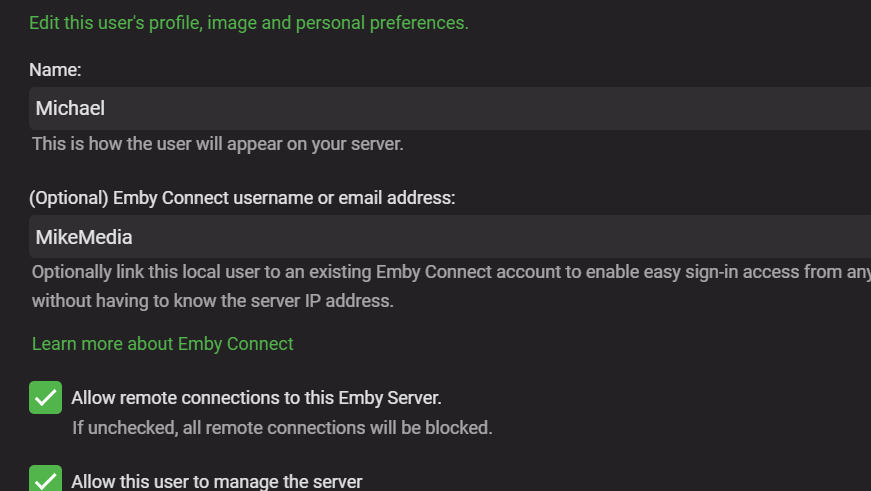
Task: Uncheck Allow this user to manage the server
Action: 46,479
